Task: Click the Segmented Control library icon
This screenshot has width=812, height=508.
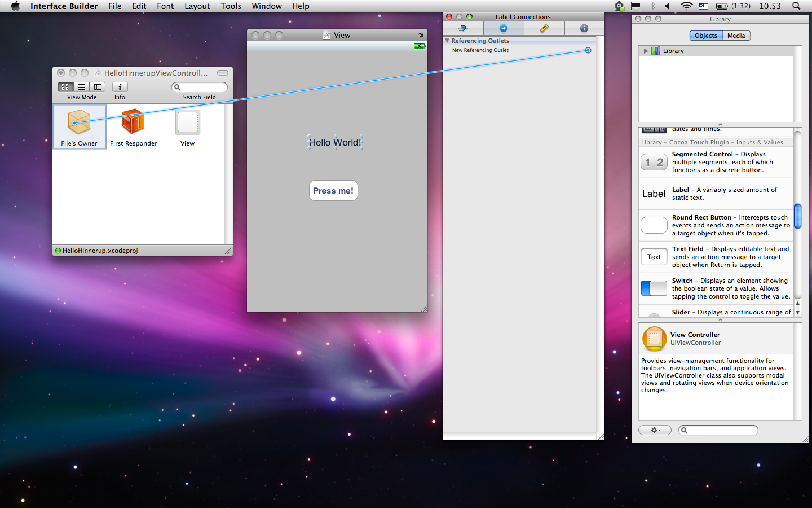Action: point(654,163)
